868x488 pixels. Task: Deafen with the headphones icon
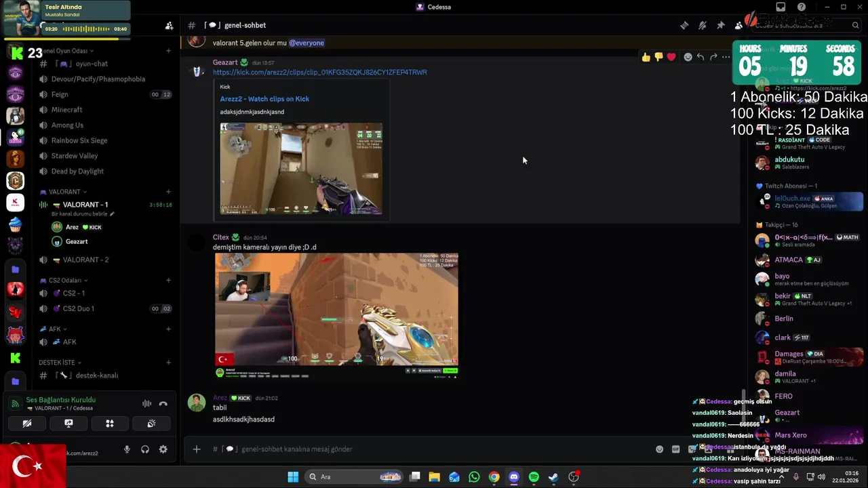[145, 449]
